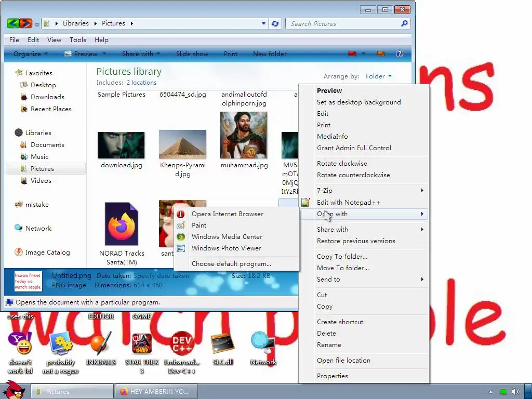Click Specify date taken field
Screen dimensions: 532x399
(161, 276)
